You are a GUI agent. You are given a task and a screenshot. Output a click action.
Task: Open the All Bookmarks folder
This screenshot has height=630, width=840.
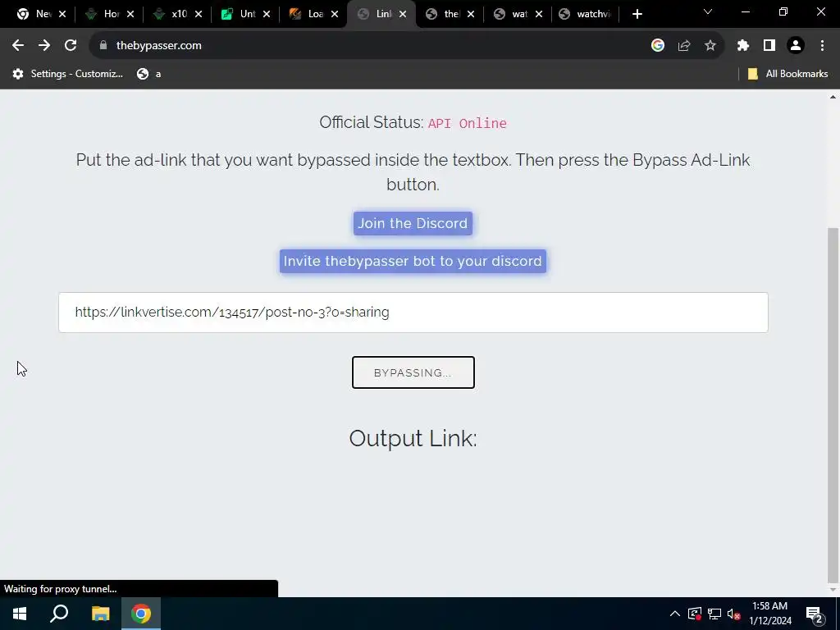(787, 74)
